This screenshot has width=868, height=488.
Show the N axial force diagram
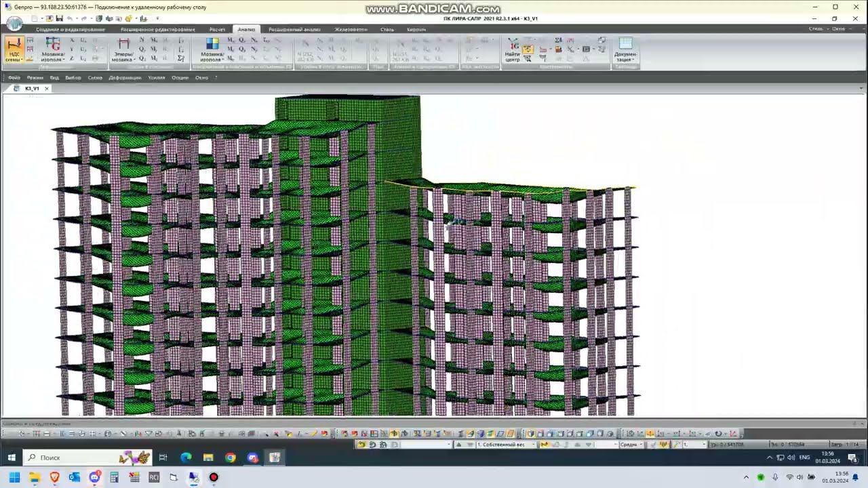pos(142,41)
